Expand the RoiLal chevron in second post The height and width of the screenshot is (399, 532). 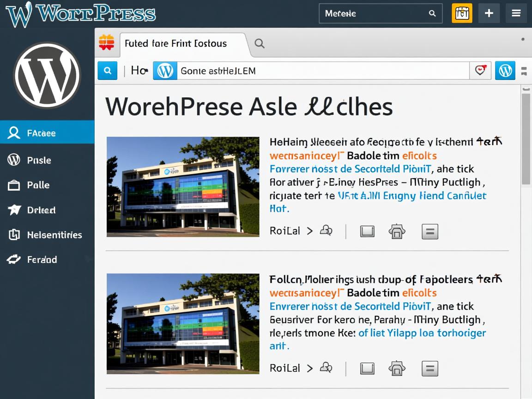(310, 368)
